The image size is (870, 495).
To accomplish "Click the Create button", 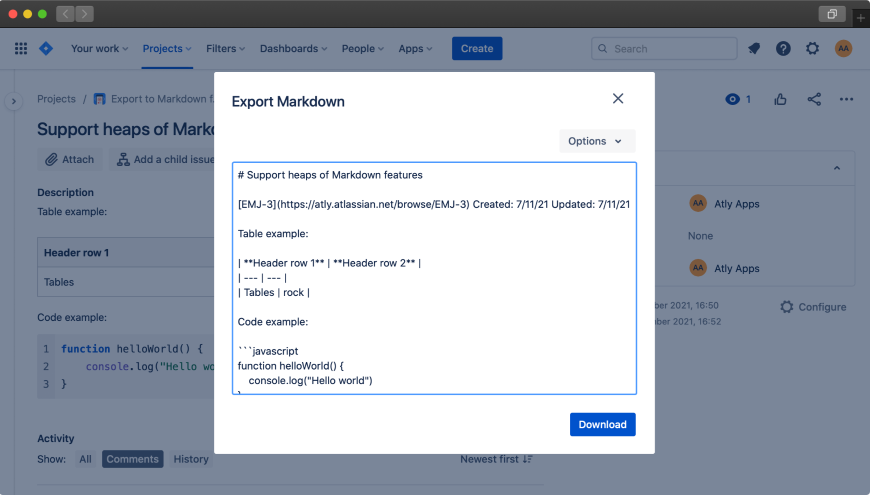I will pyautogui.click(x=477, y=48).
